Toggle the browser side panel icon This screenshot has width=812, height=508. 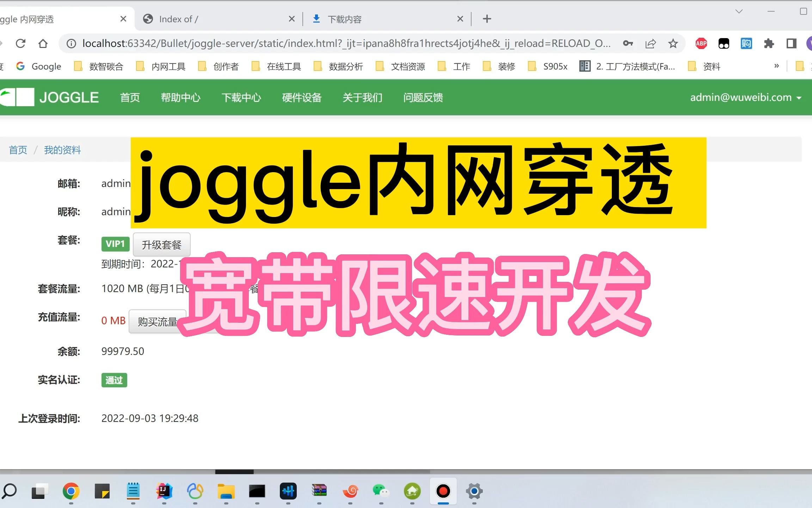[792, 43]
